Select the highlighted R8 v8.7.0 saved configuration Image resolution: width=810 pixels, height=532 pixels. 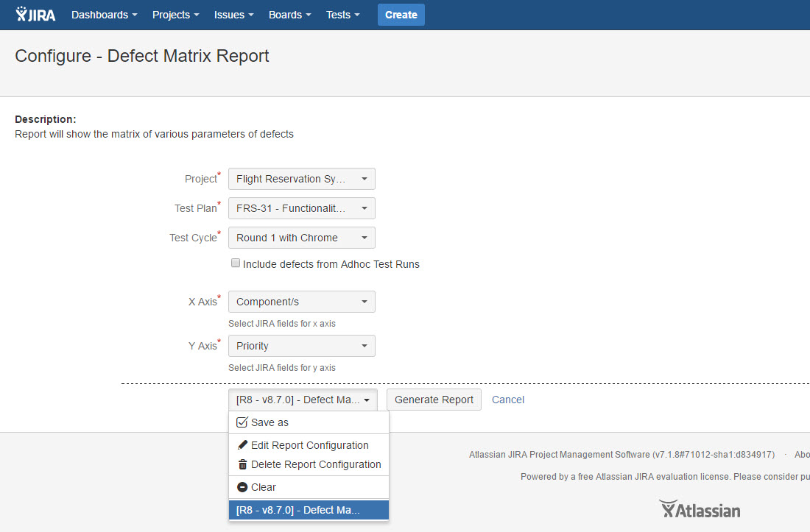(x=309, y=510)
